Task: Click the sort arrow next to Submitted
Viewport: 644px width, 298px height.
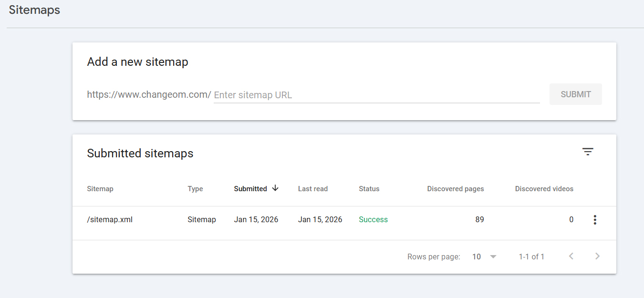Action: (x=276, y=188)
